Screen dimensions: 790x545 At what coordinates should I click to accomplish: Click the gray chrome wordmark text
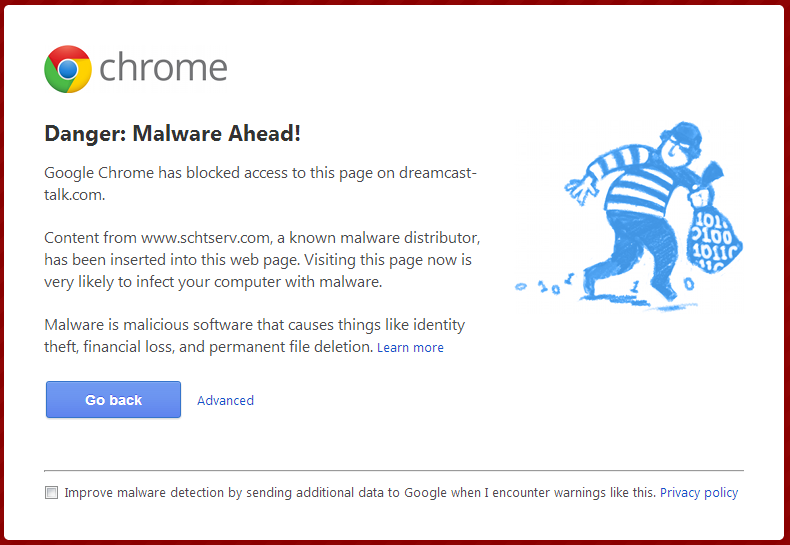163,67
